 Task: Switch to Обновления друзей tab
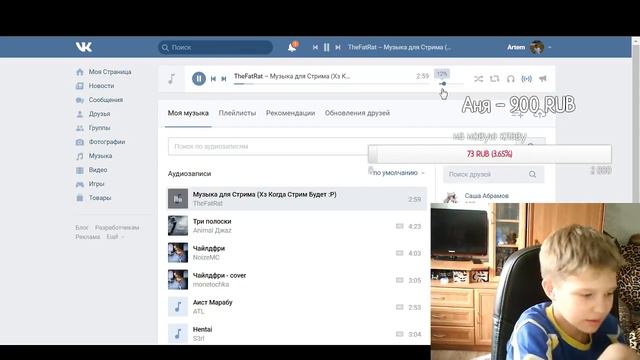(357, 113)
